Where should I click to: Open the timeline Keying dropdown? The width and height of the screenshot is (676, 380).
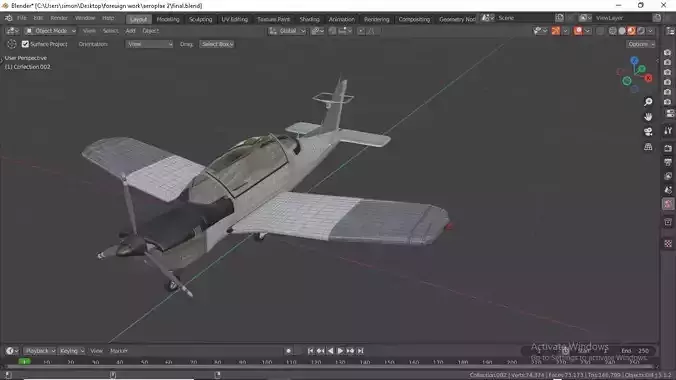72,351
